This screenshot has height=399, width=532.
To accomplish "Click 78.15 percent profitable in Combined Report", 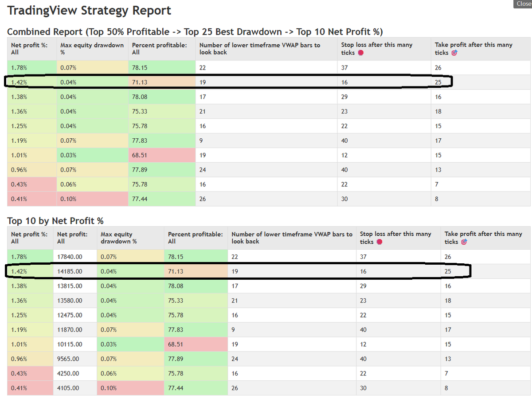I will coord(162,67).
